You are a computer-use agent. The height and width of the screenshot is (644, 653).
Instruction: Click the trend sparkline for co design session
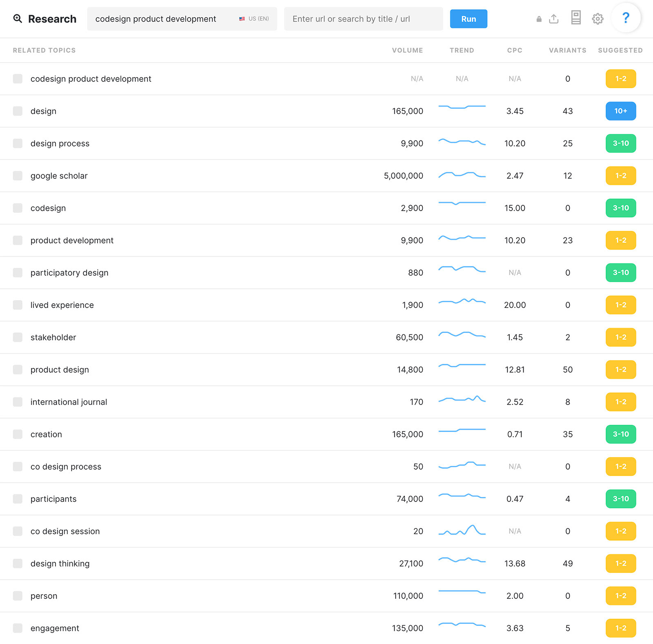462,530
